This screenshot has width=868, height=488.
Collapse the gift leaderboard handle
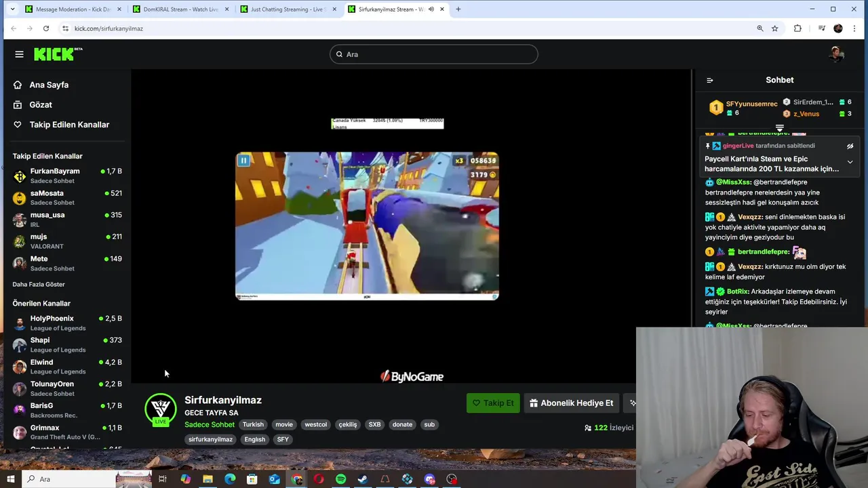click(780, 128)
